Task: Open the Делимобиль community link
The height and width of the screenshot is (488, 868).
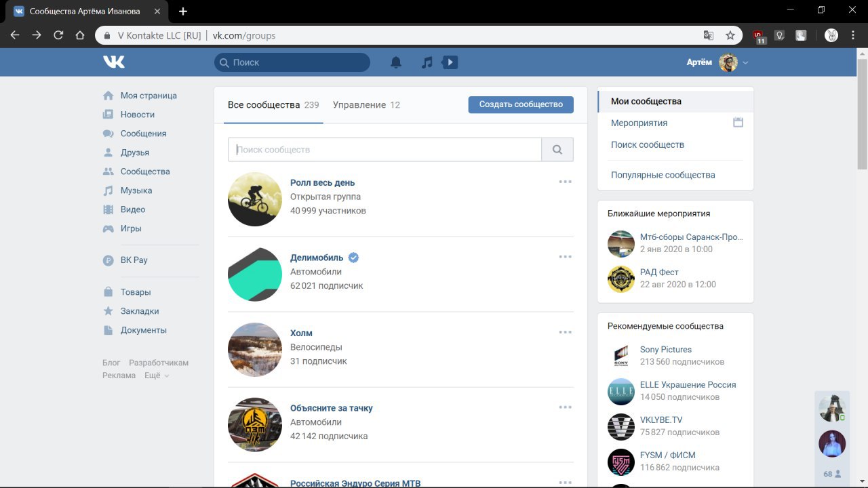Action: pyautogui.click(x=317, y=258)
